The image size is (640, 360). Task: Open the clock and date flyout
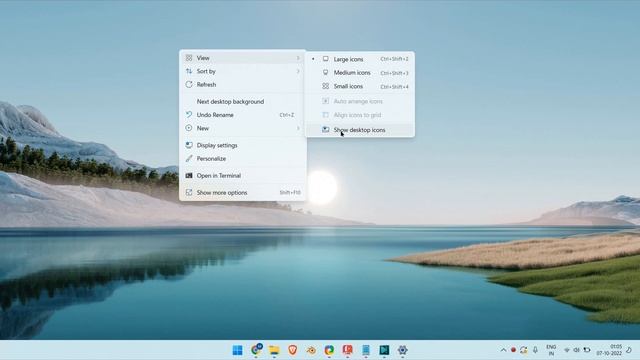609,350
